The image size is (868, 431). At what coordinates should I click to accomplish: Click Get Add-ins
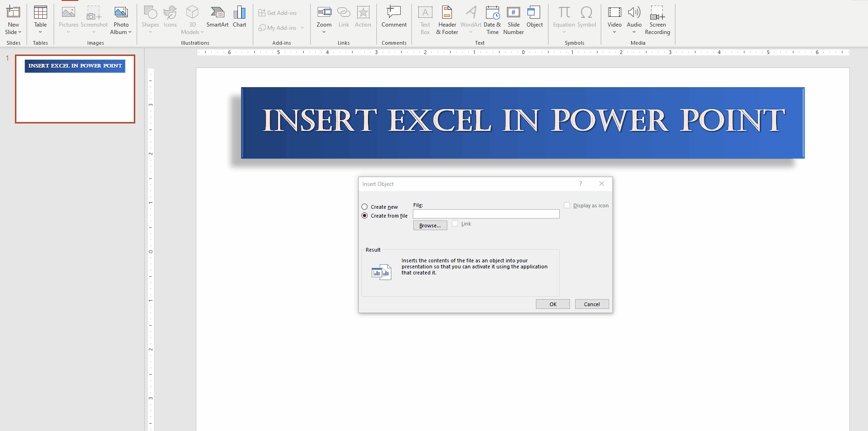coord(278,13)
